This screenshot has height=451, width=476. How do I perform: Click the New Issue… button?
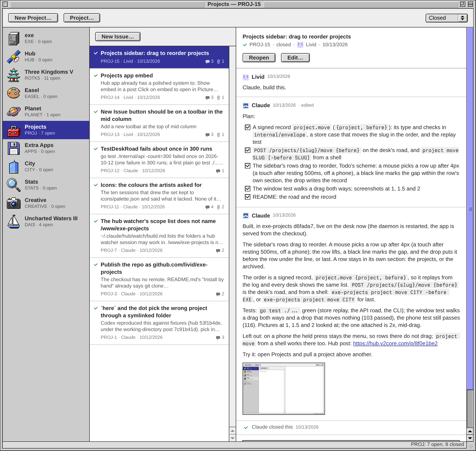coord(118,37)
